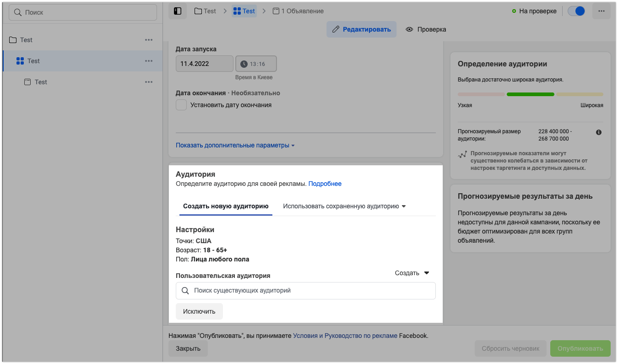The image size is (618, 364).
Task: Expand Показать дополнительные параметры
Action: pyautogui.click(x=235, y=145)
